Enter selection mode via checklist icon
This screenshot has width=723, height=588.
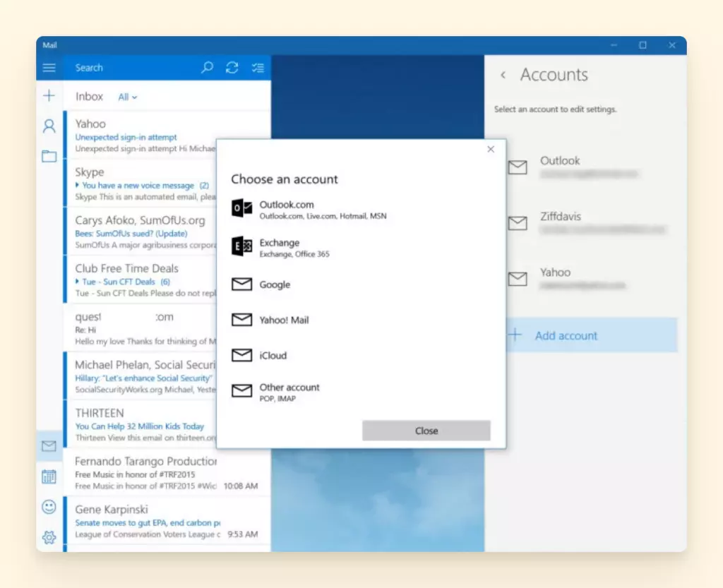point(258,68)
